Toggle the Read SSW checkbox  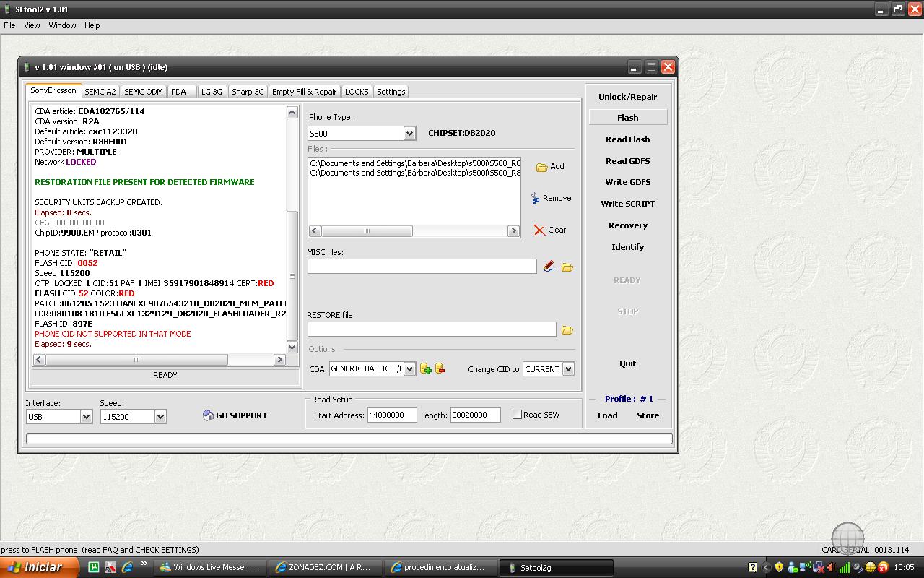click(x=517, y=415)
